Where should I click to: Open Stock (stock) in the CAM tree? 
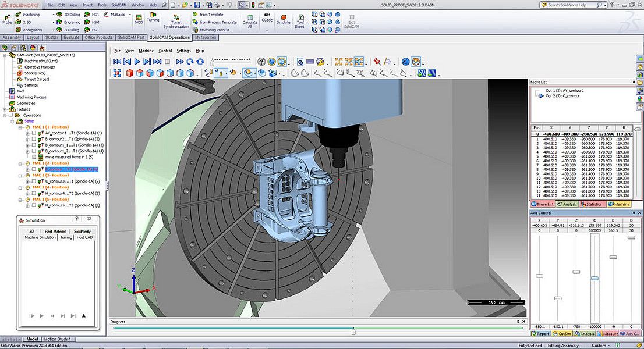coord(34,73)
